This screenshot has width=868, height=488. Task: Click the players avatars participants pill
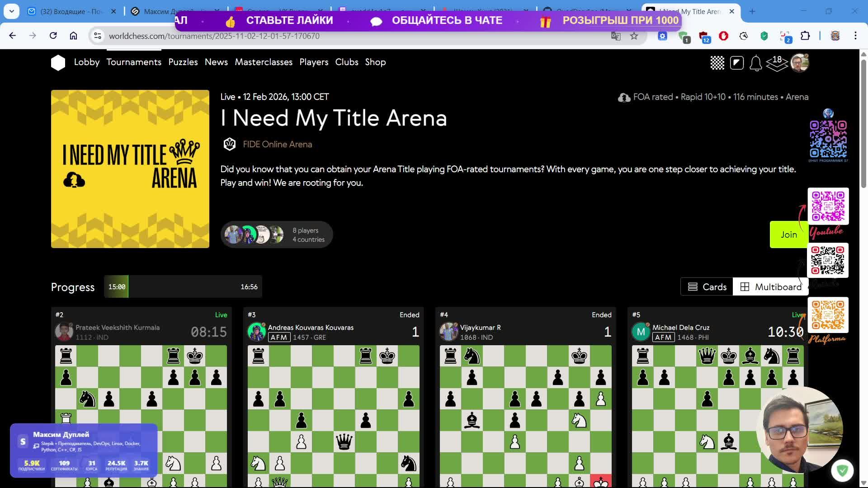click(276, 235)
